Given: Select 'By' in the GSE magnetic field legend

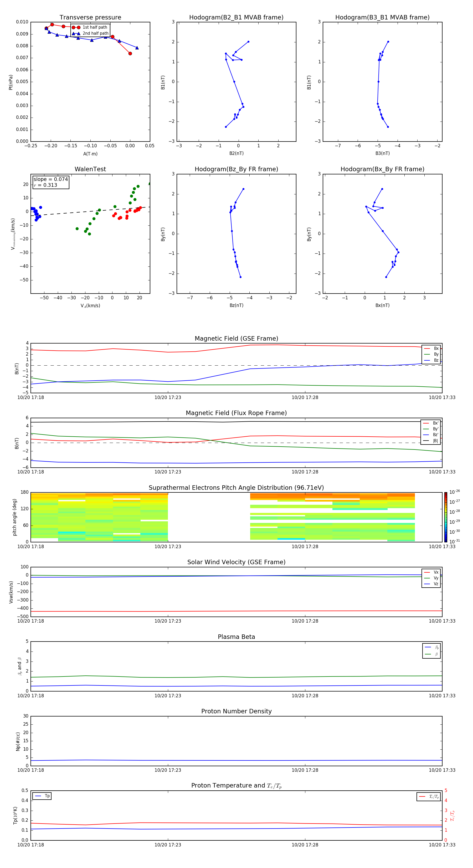Looking at the screenshot, I should [x=431, y=354].
